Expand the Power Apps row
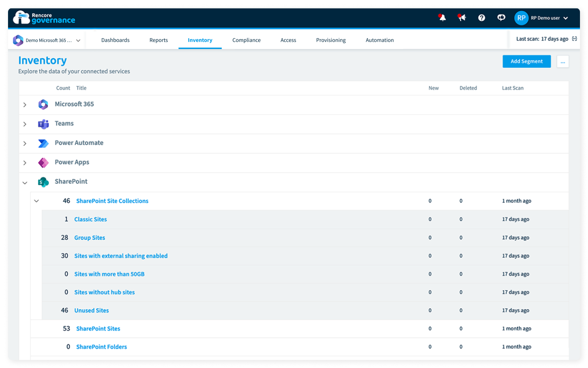The height and width of the screenshot is (368, 588). point(25,163)
